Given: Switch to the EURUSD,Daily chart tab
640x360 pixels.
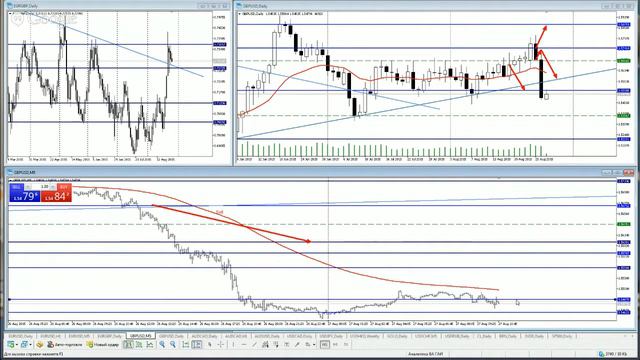Looking at the screenshot, I should point(21,336).
